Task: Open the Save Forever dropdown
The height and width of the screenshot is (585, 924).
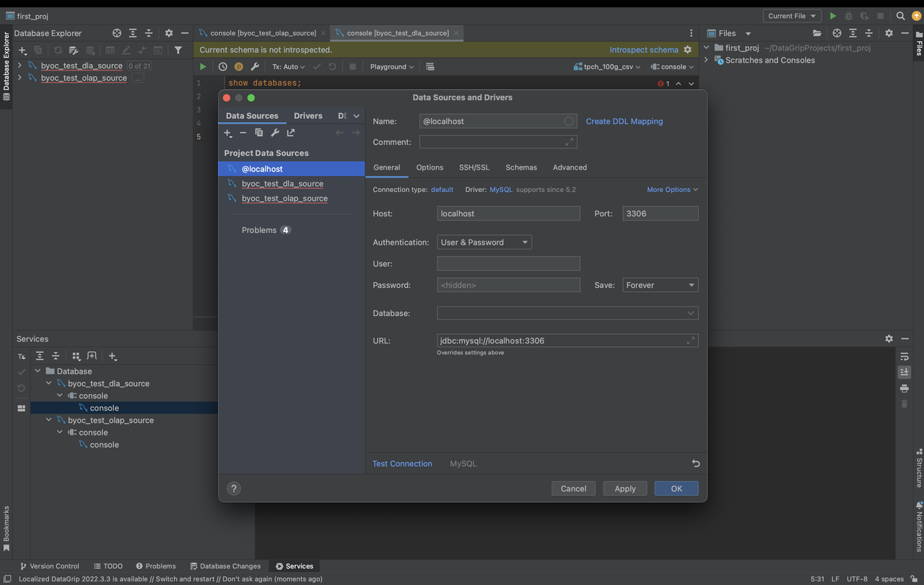Action: click(x=660, y=285)
